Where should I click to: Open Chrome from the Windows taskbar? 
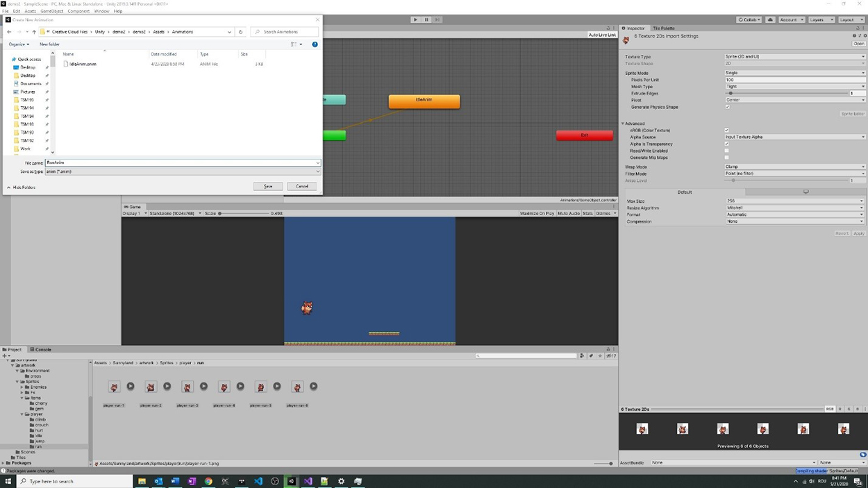(x=208, y=481)
